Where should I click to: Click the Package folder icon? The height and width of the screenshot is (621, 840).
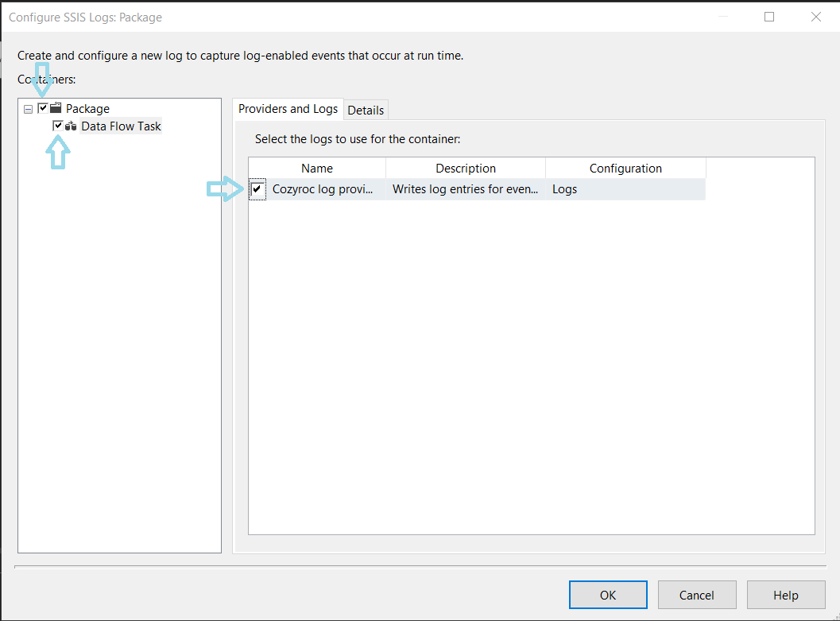coord(56,108)
